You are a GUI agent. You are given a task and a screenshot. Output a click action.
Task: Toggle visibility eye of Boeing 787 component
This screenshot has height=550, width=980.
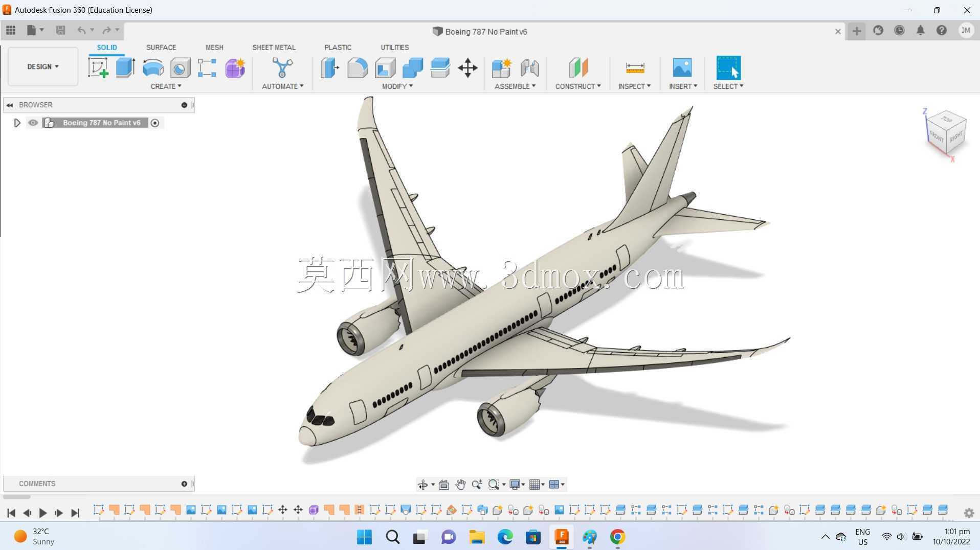pos(33,123)
